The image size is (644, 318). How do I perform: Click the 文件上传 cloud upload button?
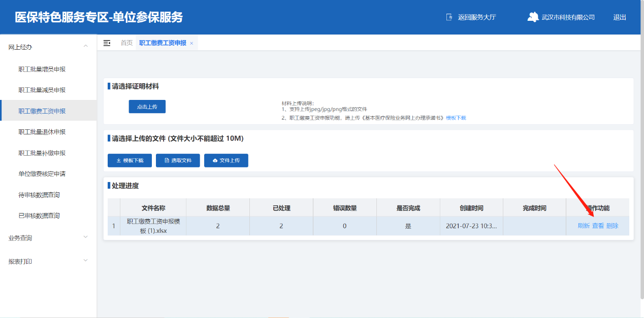point(226,160)
